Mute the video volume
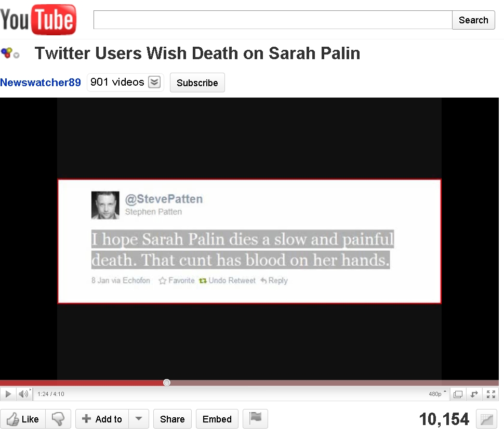 point(24,394)
